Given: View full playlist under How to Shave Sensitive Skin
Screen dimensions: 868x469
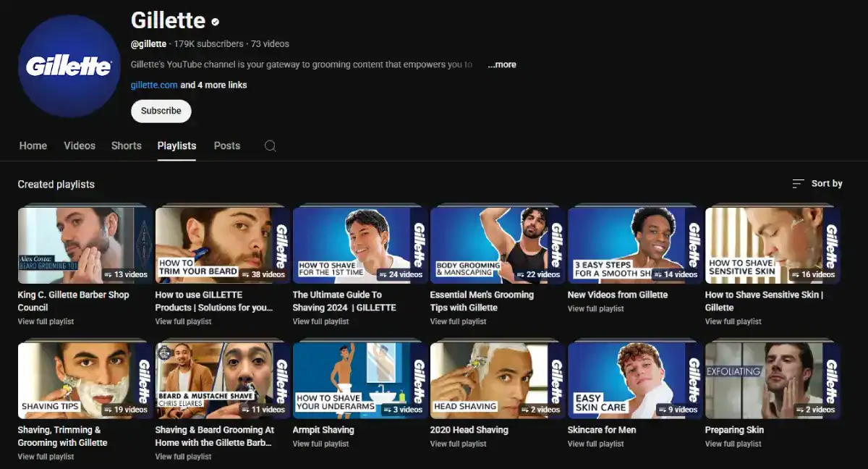Looking at the screenshot, I should (x=733, y=321).
